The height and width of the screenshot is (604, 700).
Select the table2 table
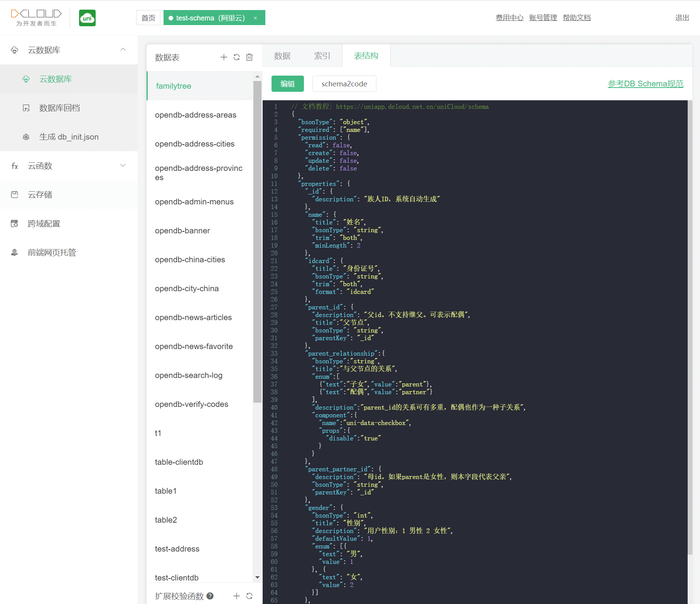[200, 520]
